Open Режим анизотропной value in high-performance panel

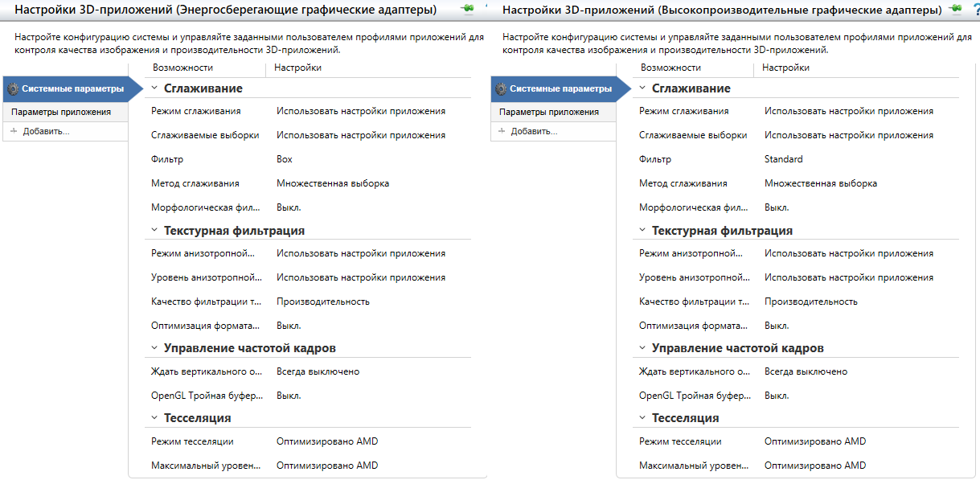coord(849,253)
